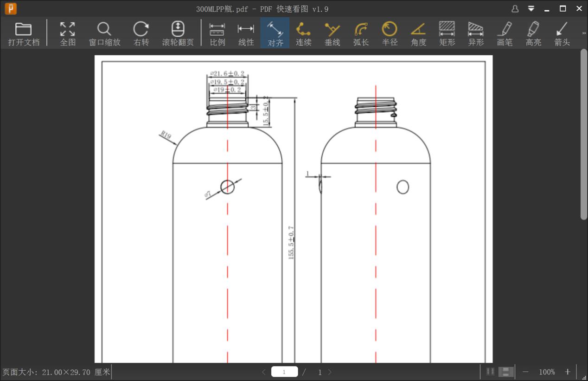Expand hidden toolbar tools via double-chevron

[583, 33]
